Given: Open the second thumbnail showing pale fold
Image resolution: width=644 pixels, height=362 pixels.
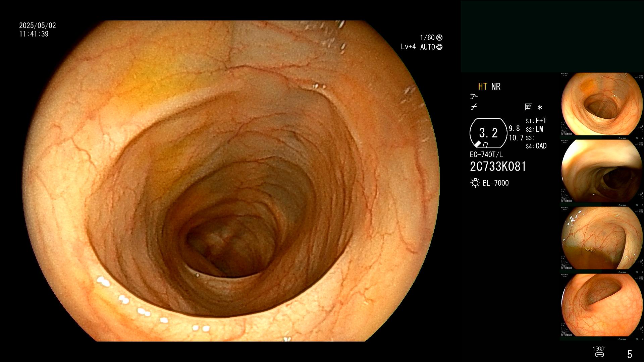Looking at the screenshot, I should pyautogui.click(x=602, y=171).
